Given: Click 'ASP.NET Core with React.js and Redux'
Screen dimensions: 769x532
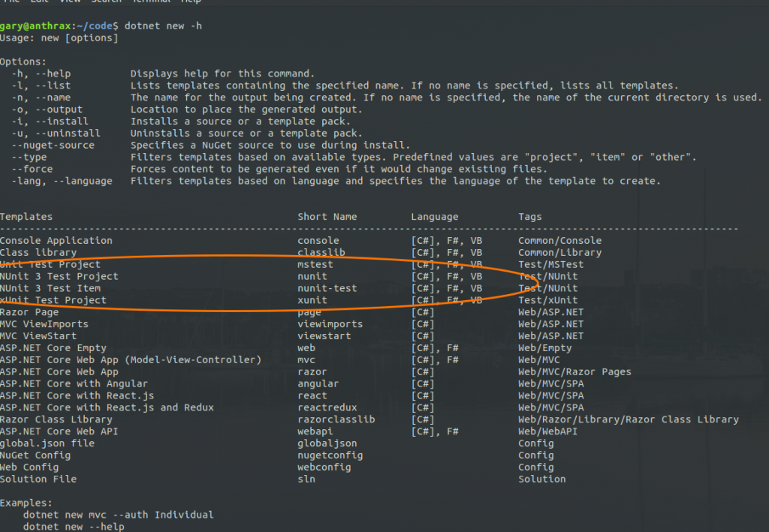Looking at the screenshot, I should click(107, 407).
